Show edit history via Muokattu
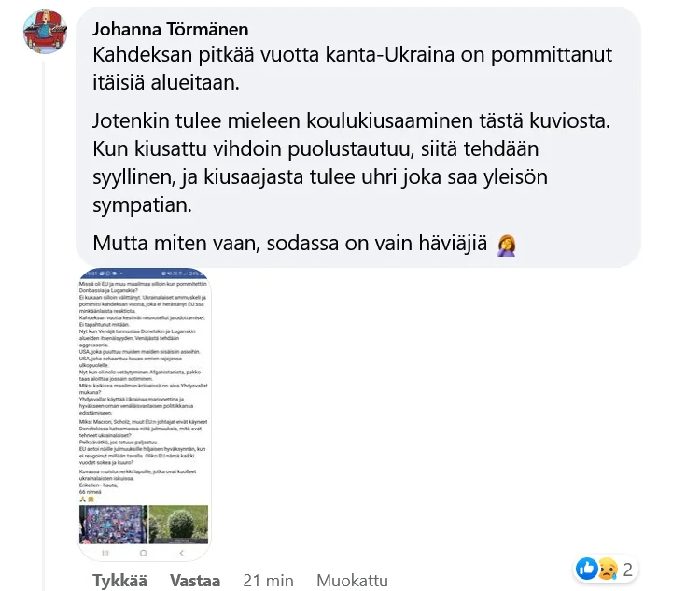700x591 pixels. click(352, 581)
